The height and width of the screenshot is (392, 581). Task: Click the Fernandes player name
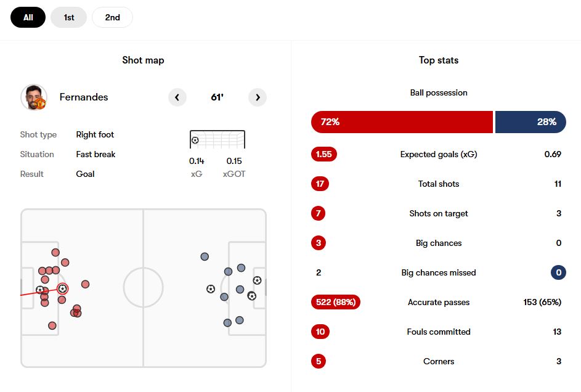[84, 97]
